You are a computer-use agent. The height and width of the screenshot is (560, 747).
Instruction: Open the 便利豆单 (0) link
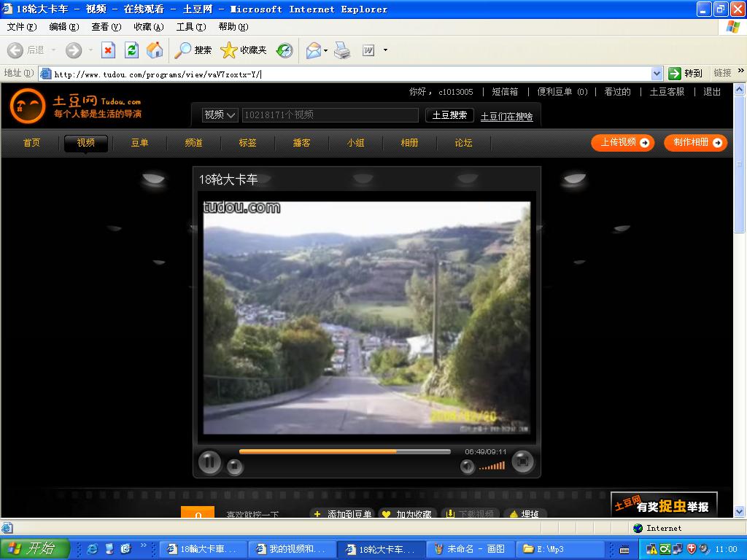tap(562, 92)
